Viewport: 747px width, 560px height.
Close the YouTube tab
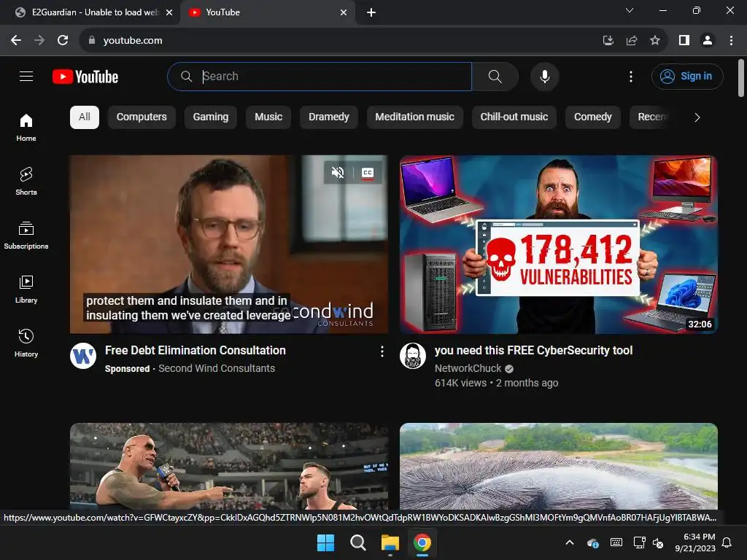pyautogui.click(x=344, y=12)
